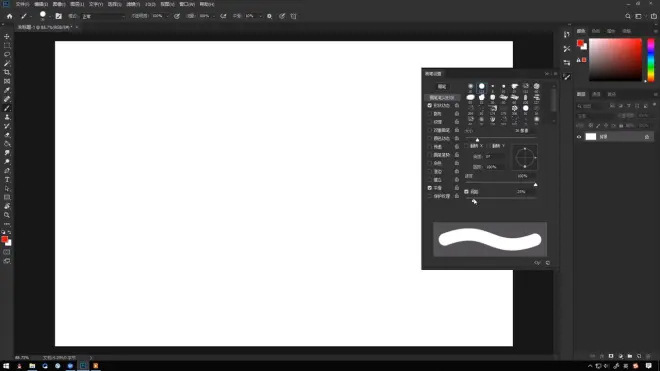The width and height of the screenshot is (660, 371).
Task: Create new brush from panel footer
Action: tap(548, 263)
